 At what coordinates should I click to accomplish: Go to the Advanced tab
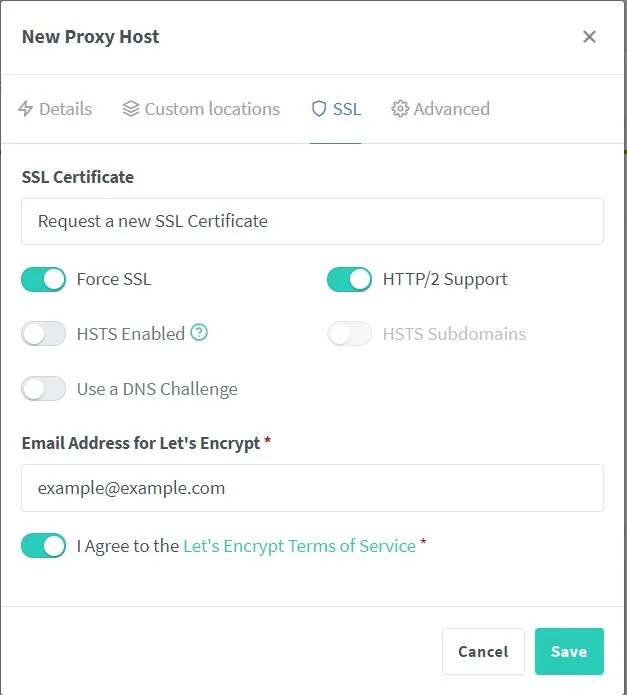click(x=440, y=109)
